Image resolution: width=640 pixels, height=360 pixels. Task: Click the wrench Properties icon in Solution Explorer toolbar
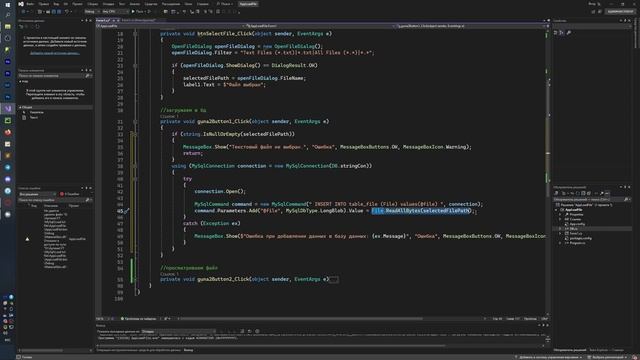tap(602, 193)
